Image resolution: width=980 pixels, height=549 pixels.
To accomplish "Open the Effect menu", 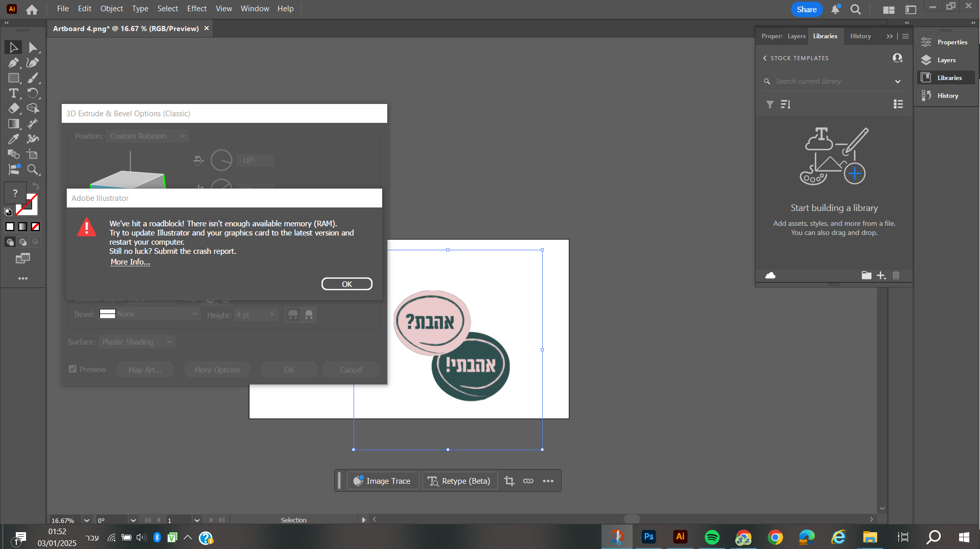I will [x=197, y=9].
